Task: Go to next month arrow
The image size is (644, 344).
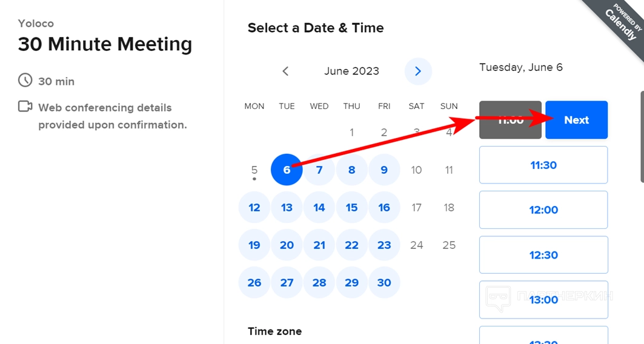Action: point(418,71)
